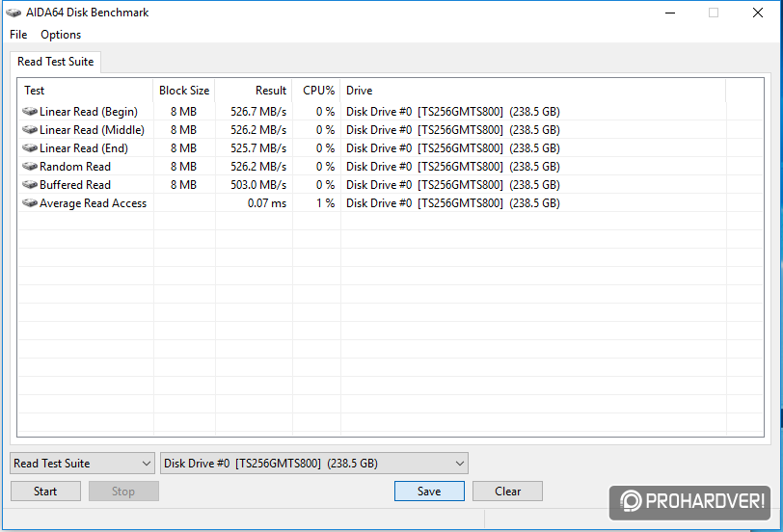Image resolution: width=783 pixels, height=532 pixels.
Task: Sort by the Block Size column header
Action: coord(184,91)
